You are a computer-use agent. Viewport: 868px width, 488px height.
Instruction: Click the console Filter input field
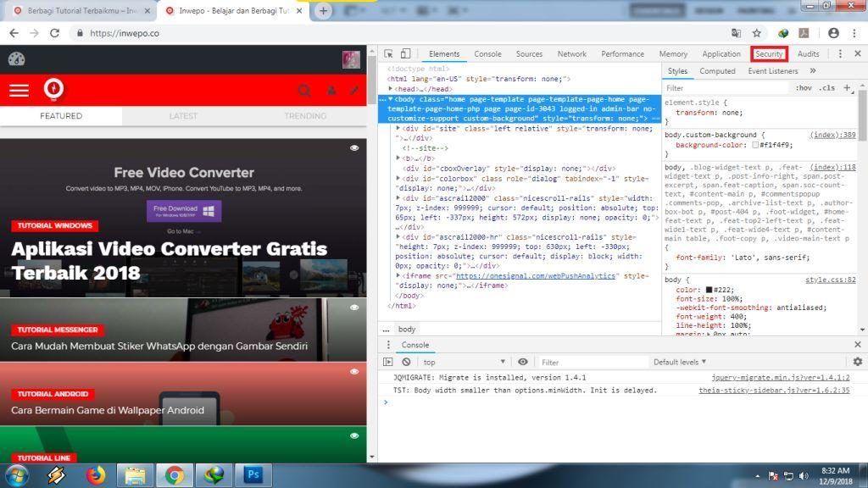tap(593, 362)
